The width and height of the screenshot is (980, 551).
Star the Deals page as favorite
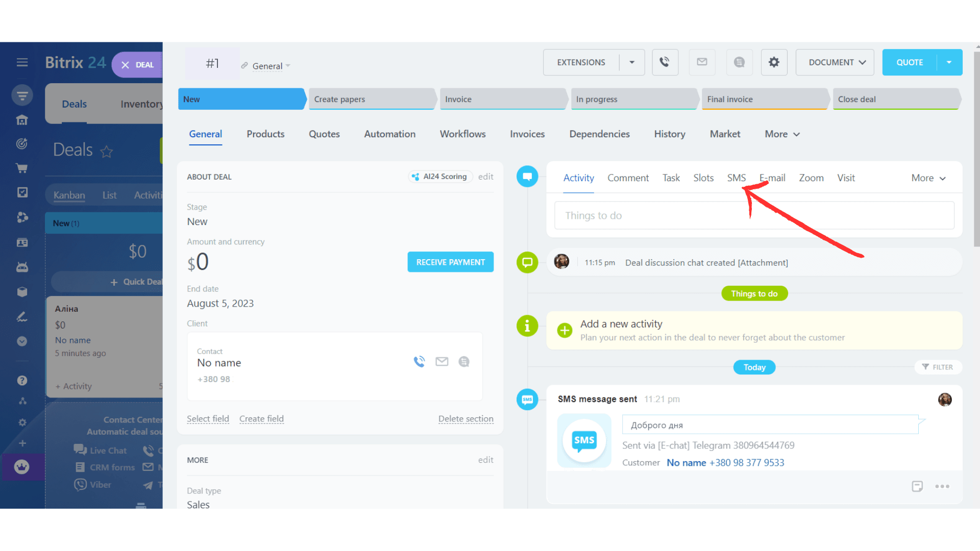[x=106, y=151]
